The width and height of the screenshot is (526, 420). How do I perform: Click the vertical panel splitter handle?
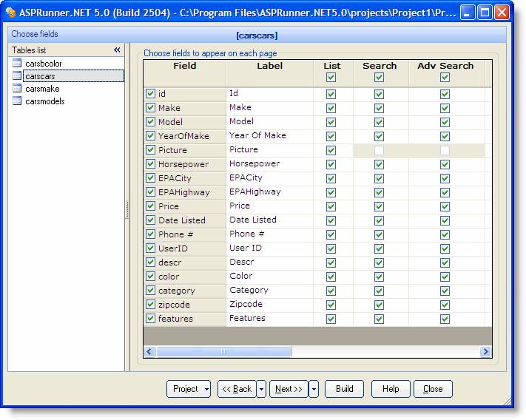[127, 209]
